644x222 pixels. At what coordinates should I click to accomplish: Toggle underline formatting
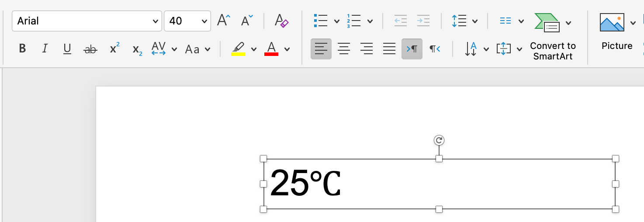click(67, 49)
